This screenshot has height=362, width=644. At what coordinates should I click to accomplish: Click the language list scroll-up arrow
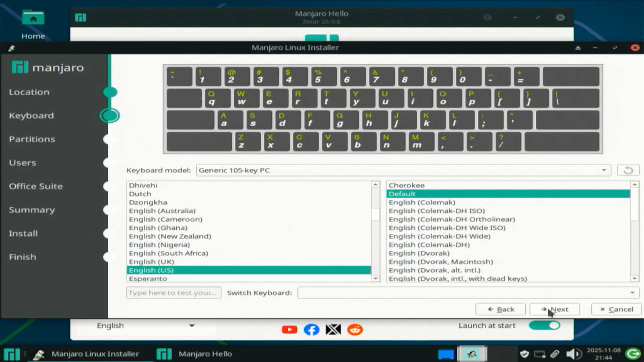pyautogui.click(x=376, y=185)
